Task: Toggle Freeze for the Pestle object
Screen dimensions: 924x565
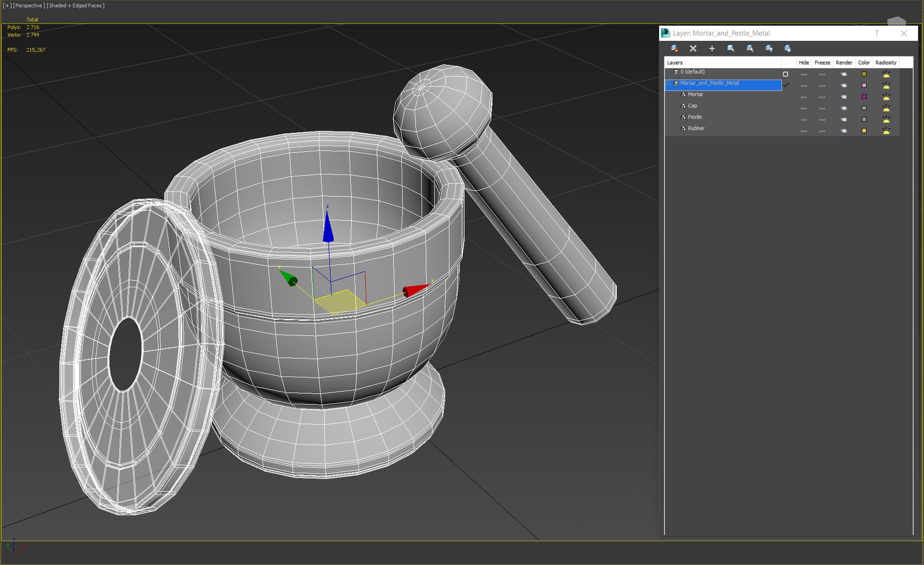Action: [x=822, y=119]
